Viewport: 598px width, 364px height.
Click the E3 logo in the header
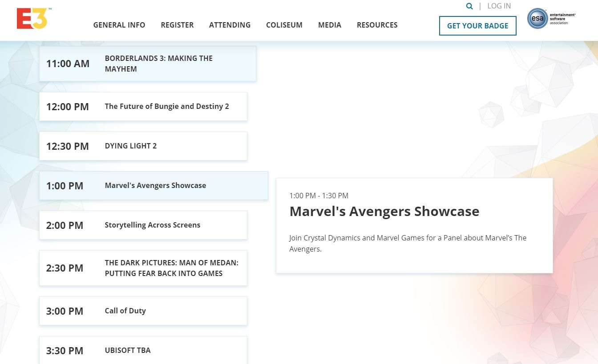coord(32,19)
